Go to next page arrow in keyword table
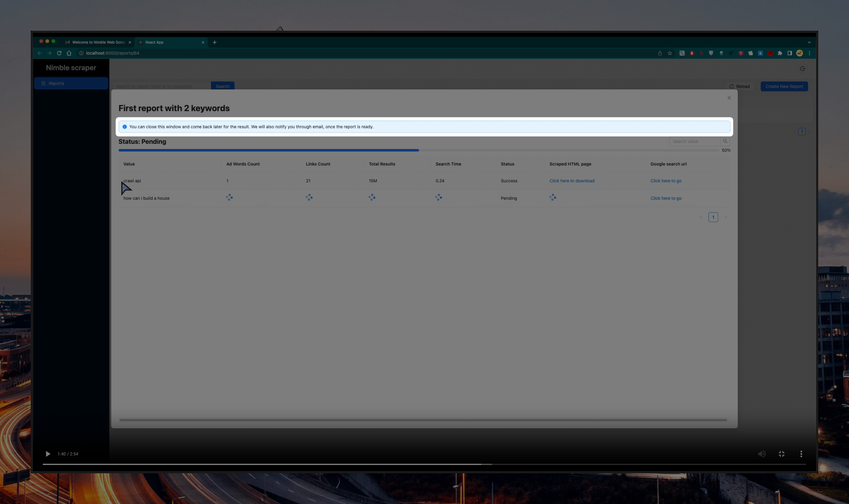849x504 pixels. 725,217
